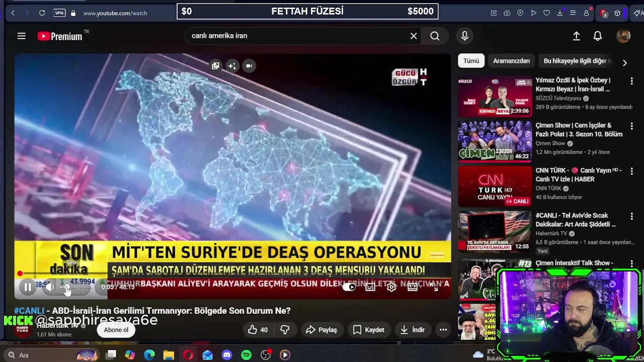Toggle the browser VPN badge
The height and width of the screenshot is (362, 644).
(59, 13)
